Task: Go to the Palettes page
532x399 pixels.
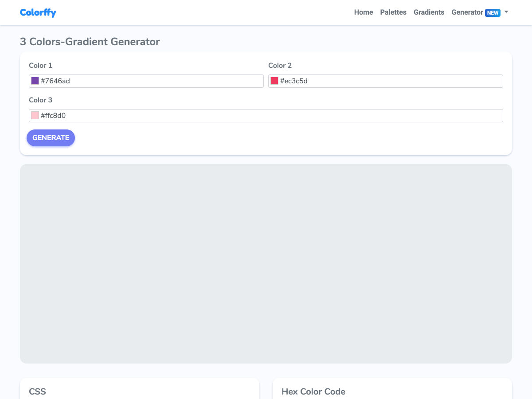Action: (393, 12)
